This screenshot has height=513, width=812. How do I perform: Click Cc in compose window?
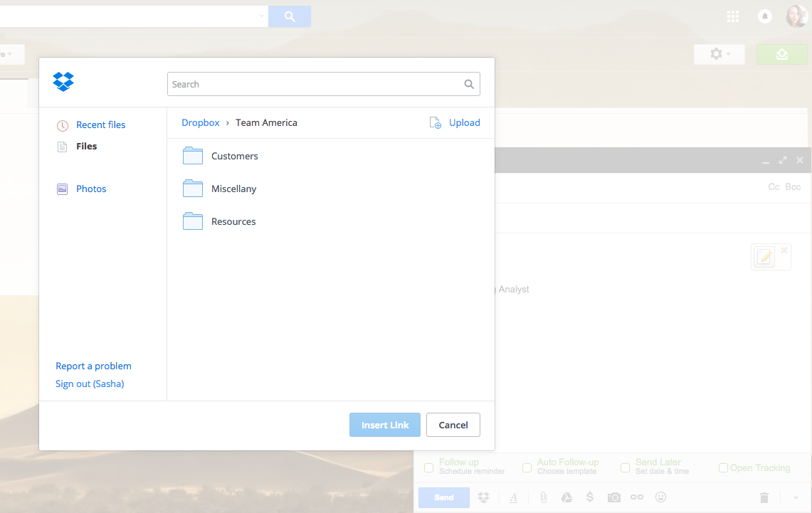coord(774,187)
